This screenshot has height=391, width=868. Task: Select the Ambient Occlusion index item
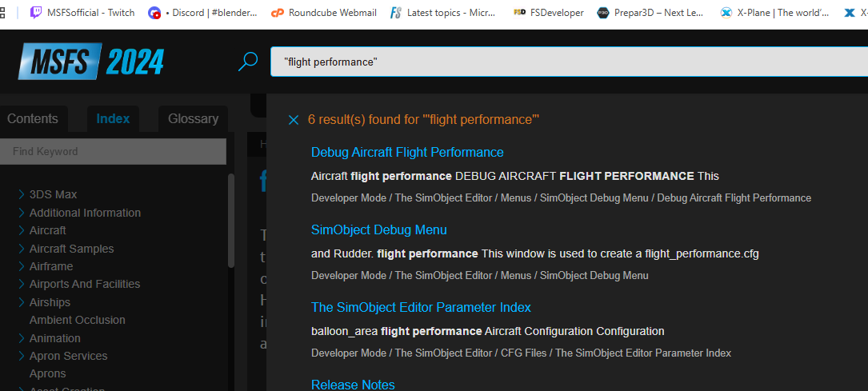click(x=78, y=320)
